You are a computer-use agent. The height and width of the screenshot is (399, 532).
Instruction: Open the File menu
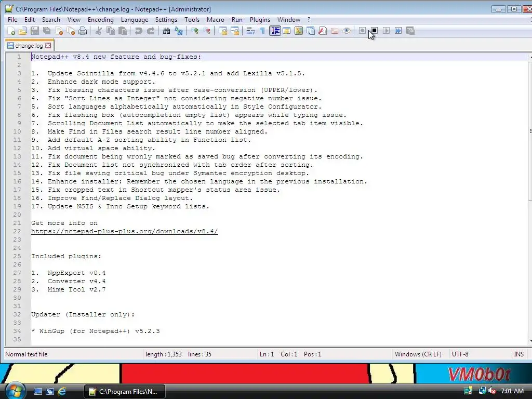coord(12,20)
